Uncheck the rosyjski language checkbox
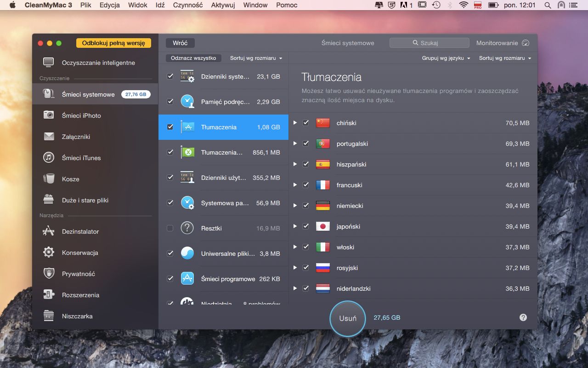The width and height of the screenshot is (588, 368). point(306,268)
